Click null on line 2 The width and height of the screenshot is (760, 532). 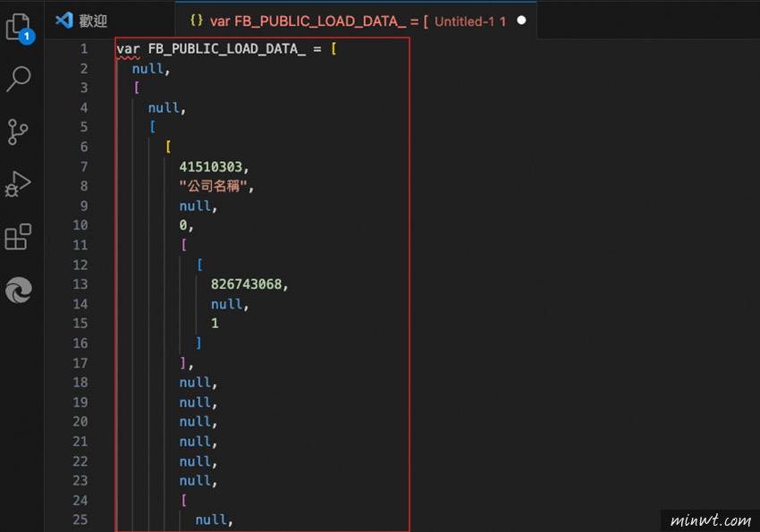(x=148, y=69)
